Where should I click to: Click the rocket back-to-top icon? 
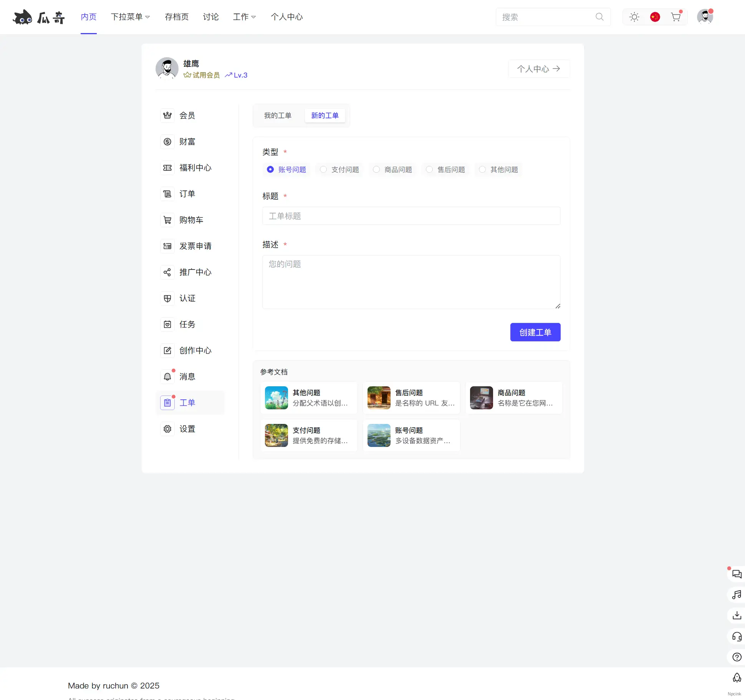coord(737,678)
